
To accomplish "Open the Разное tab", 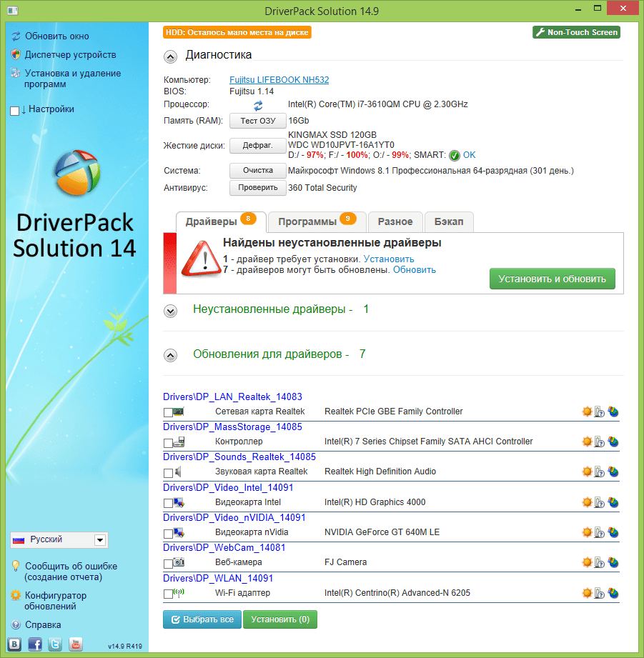I will (395, 221).
